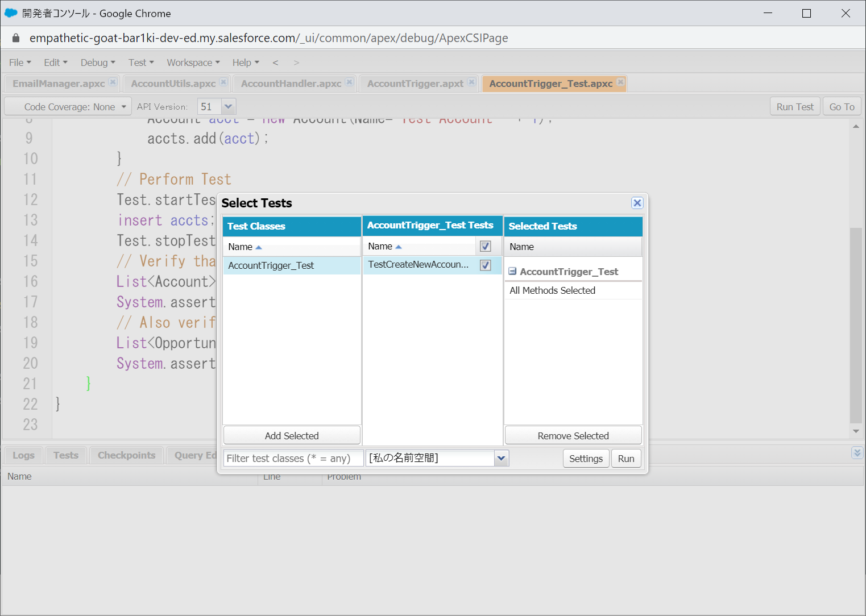866x616 pixels.
Task: Select the TestCreateNewAccoun... test row
Action: pyautogui.click(x=432, y=265)
